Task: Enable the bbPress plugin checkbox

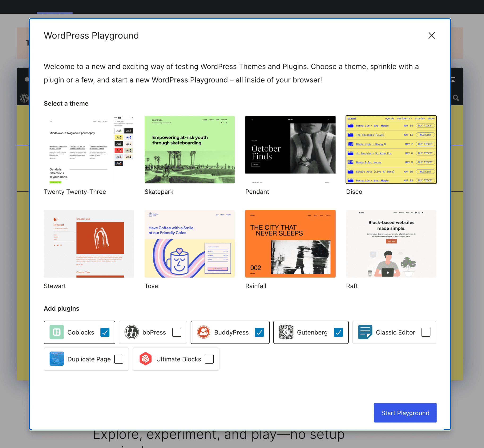Action: coord(177,332)
